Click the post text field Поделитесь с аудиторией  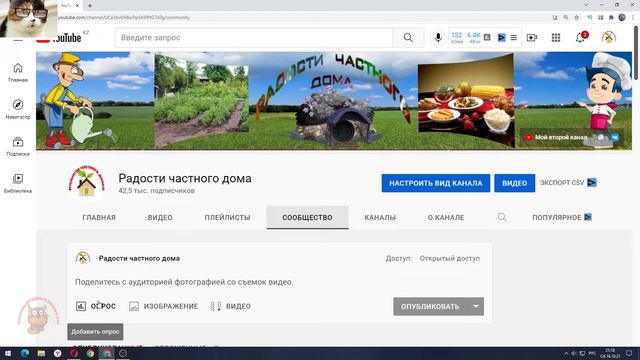click(x=184, y=282)
